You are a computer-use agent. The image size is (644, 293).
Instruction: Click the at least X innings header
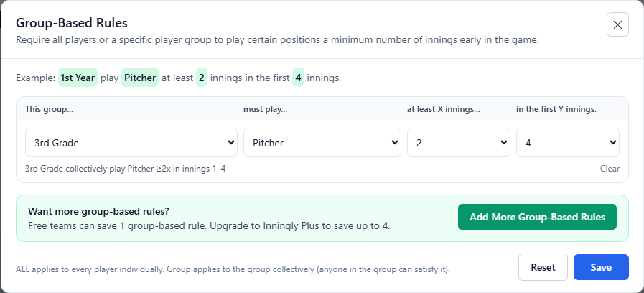point(444,109)
